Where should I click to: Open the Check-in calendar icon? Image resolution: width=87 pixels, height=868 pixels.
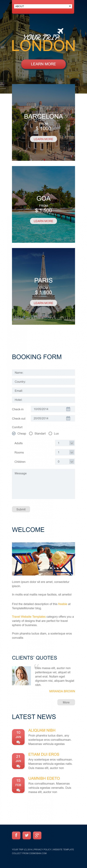click(x=68, y=409)
